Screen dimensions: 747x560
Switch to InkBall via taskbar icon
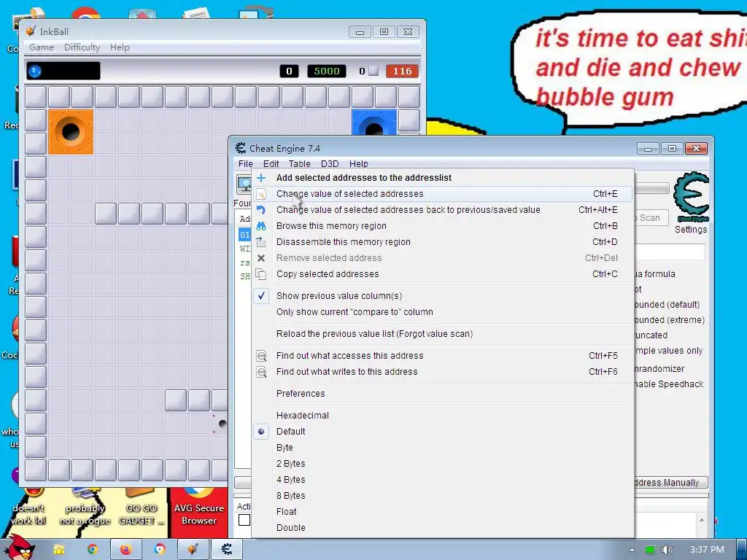[x=193, y=549]
